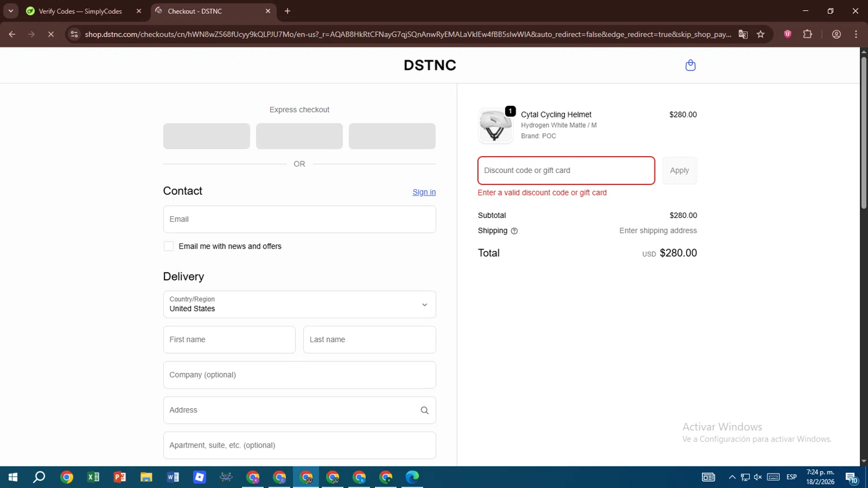Click the third express checkout button
Screen dimensions: 868x488
pyautogui.click(x=392, y=136)
